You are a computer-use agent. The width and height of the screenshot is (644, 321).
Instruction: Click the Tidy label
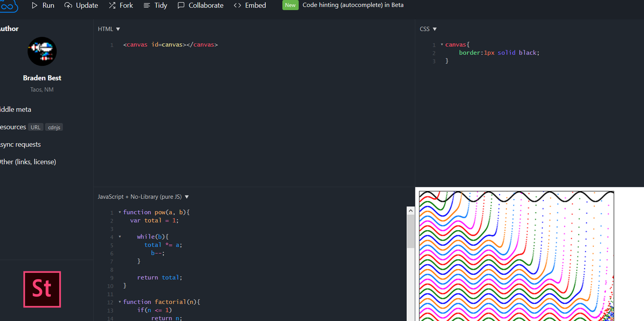tap(161, 5)
